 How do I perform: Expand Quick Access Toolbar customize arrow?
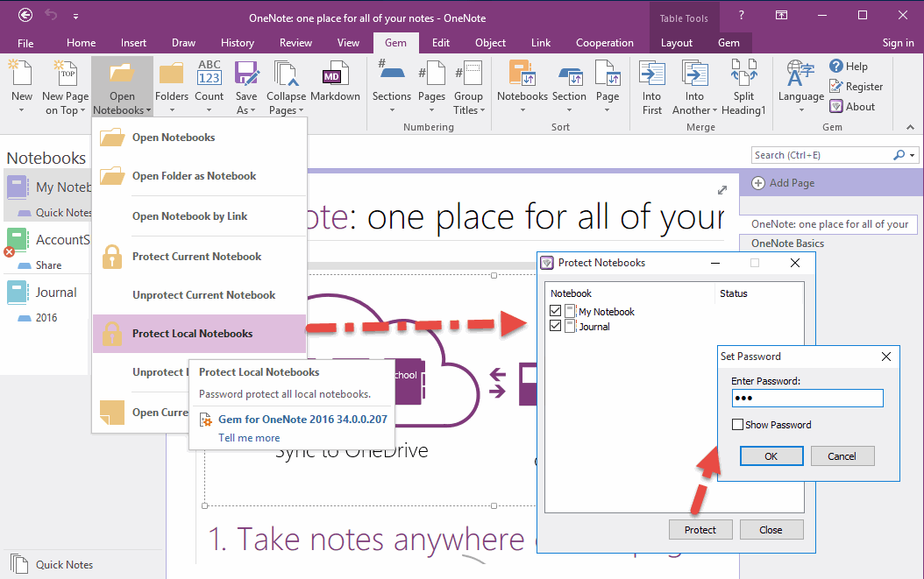[x=75, y=17]
